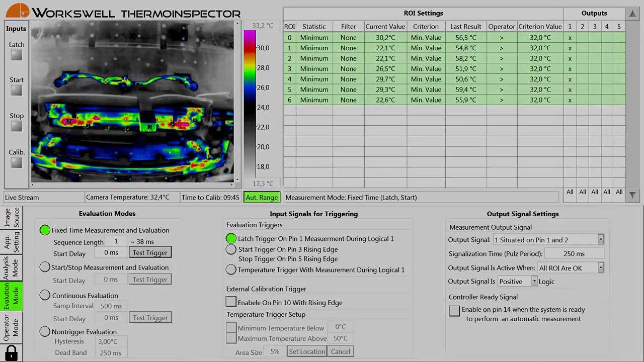The image size is (644, 362).
Task: Click the Latch input indicator
Action: click(17, 56)
